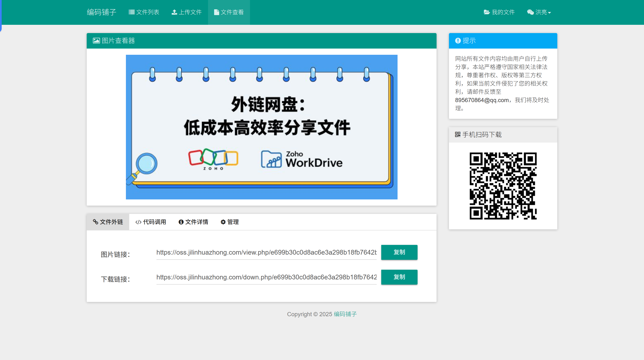Click the 图片查看器 picture icon
The width and height of the screenshot is (644, 360).
[96, 41]
